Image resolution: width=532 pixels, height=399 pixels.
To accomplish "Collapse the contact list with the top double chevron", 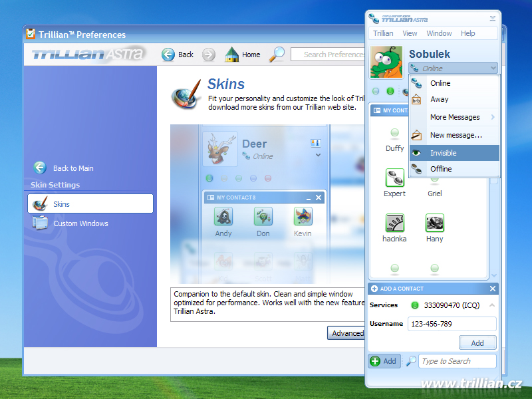I will point(493,19).
